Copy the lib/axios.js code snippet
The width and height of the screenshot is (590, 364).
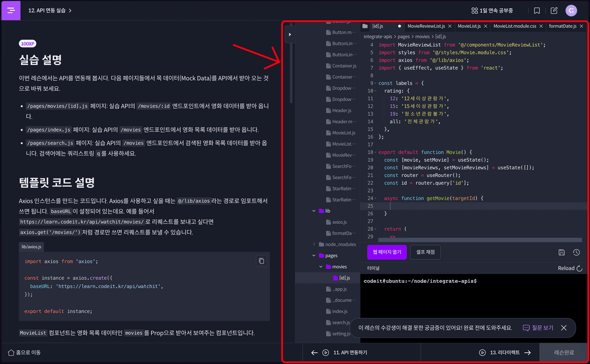262,261
